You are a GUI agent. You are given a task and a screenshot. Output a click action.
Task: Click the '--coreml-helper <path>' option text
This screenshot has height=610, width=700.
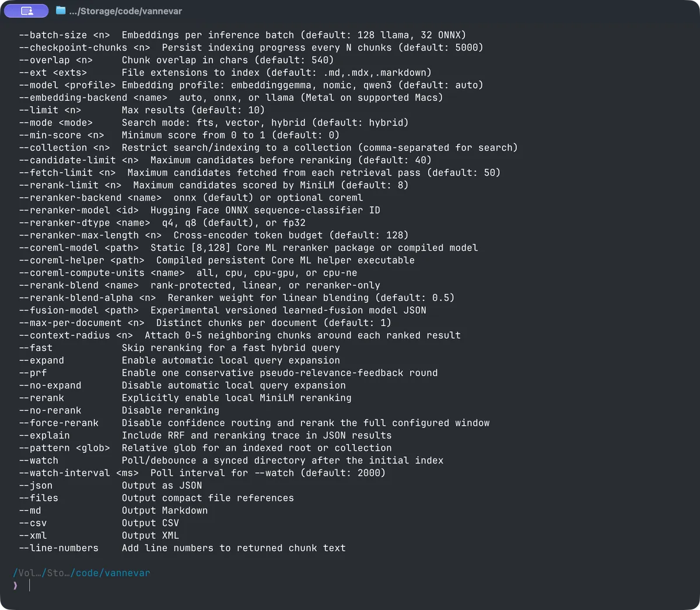[81, 261]
